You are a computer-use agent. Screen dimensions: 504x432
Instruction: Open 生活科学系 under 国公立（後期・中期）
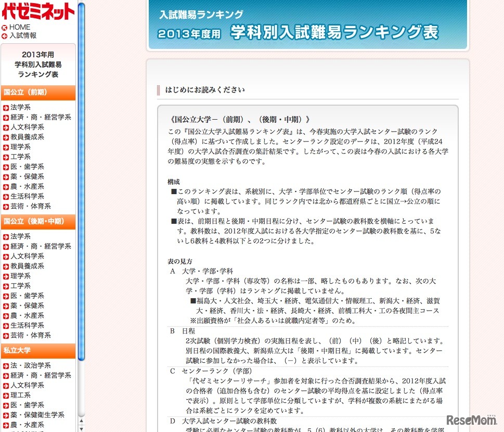pos(27,325)
